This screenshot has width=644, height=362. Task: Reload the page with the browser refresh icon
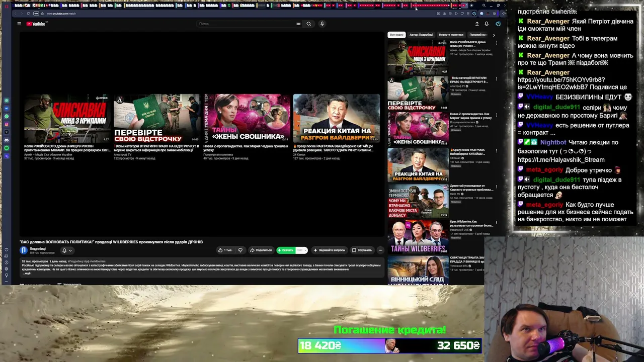(28, 14)
